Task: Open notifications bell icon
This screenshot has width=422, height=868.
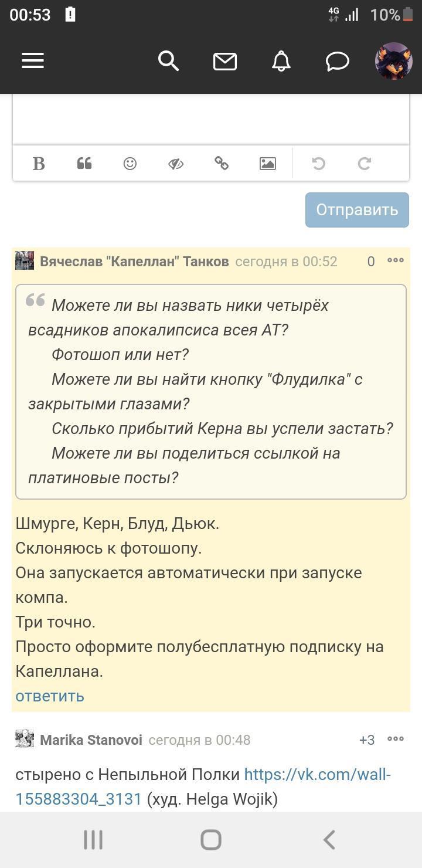Action: coord(281,61)
